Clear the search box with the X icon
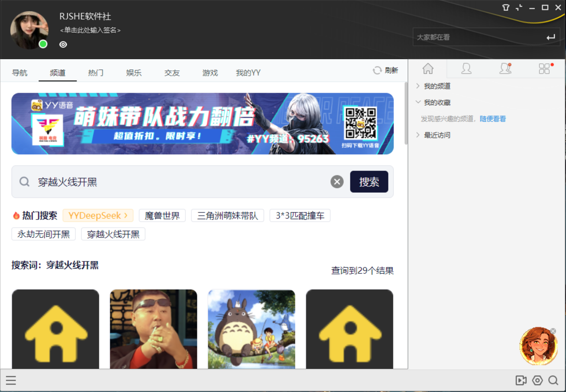The image size is (566, 392). (337, 181)
